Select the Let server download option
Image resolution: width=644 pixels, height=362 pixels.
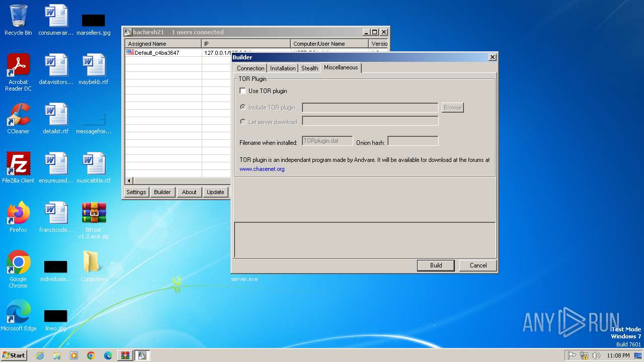pyautogui.click(x=243, y=122)
